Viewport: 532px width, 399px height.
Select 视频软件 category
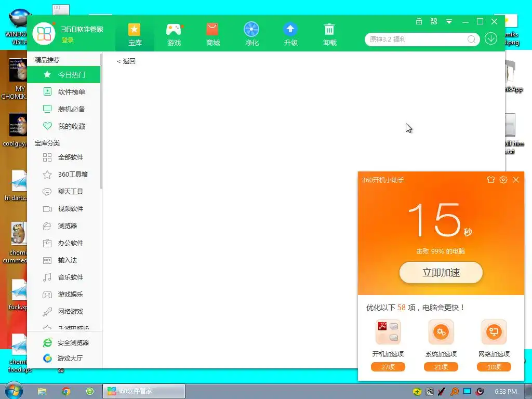click(64, 209)
